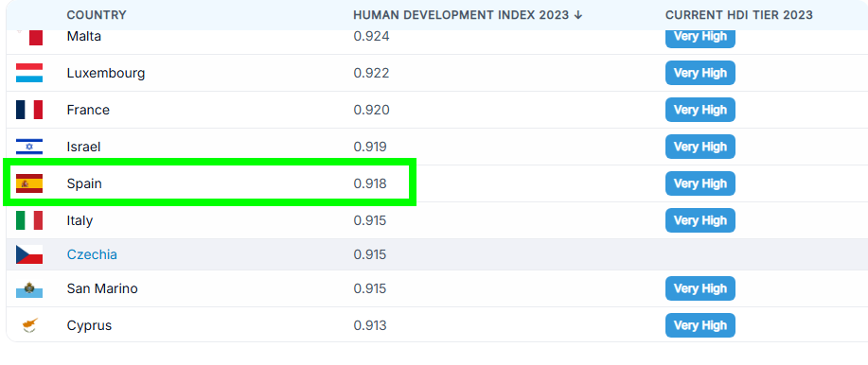Image resolution: width=868 pixels, height=365 pixels.
Task: Click the Cyprus flag icon
Action: pos(29,325)
